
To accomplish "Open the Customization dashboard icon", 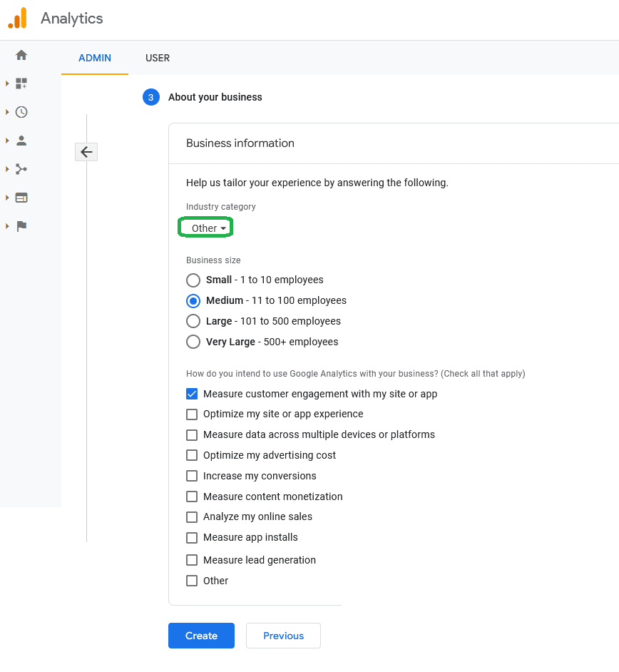I will point(21,83).
